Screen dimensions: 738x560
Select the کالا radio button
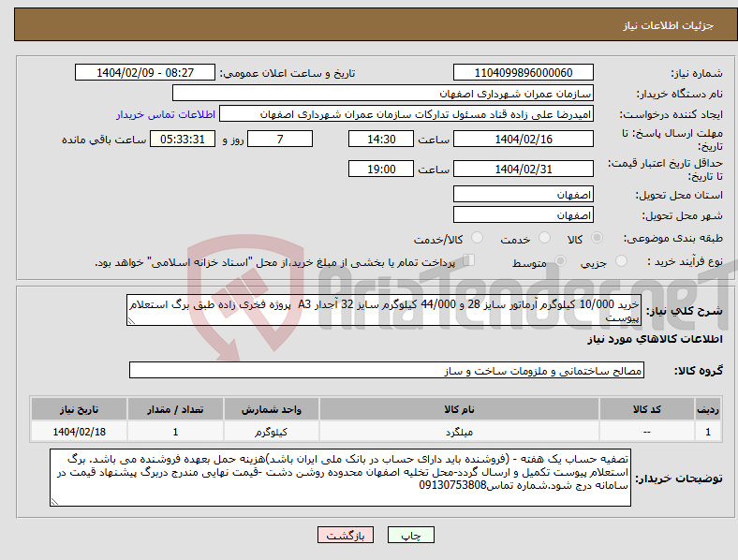coord(597,238)
